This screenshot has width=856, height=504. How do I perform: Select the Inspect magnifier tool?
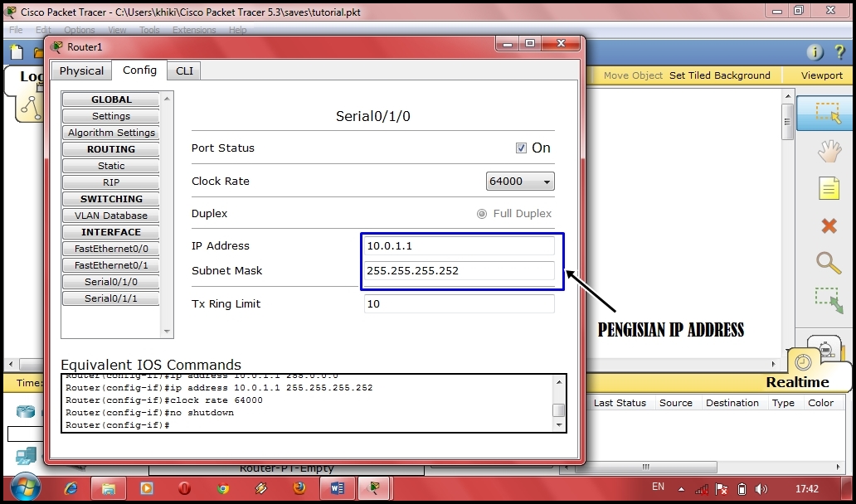click(x=829, y=263)
